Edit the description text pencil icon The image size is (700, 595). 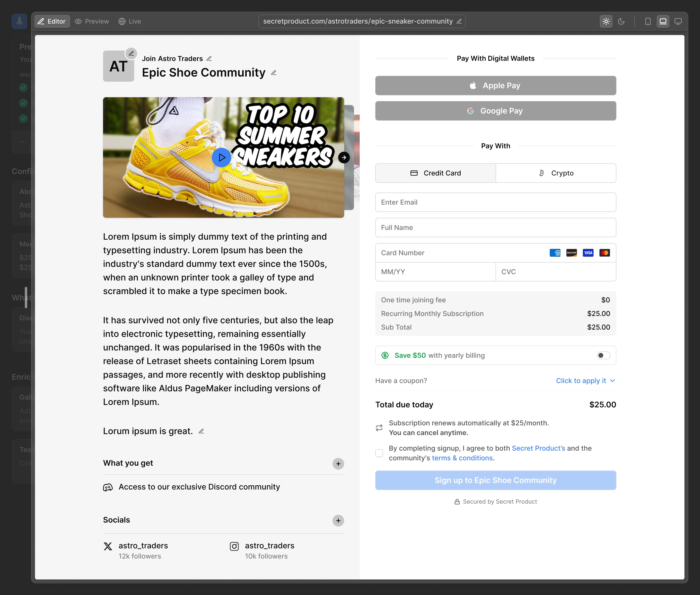tap(201, 431)
